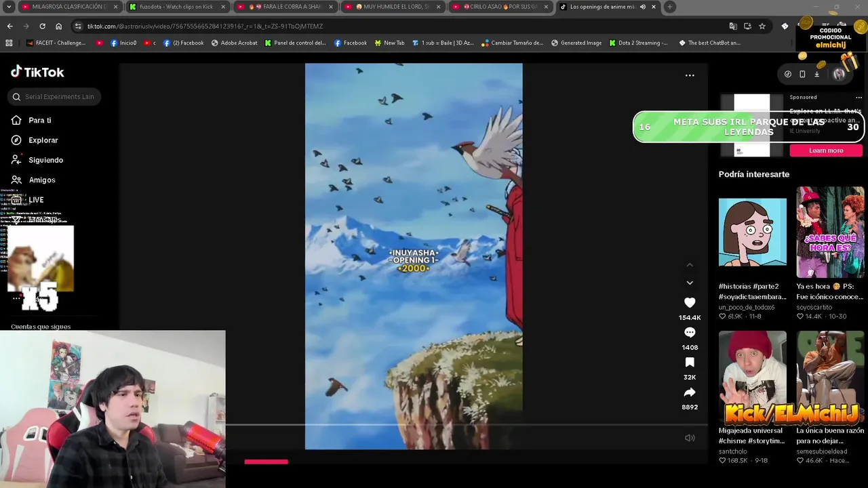Image resolution: width=868 pixels, height=488 pixels.
Task: Open a new browser tab
Action: click(669, 7)
